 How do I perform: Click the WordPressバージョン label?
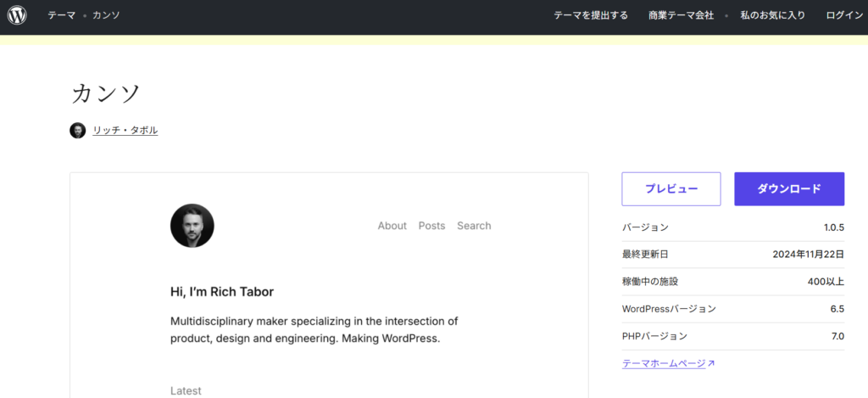coord(669,309)
